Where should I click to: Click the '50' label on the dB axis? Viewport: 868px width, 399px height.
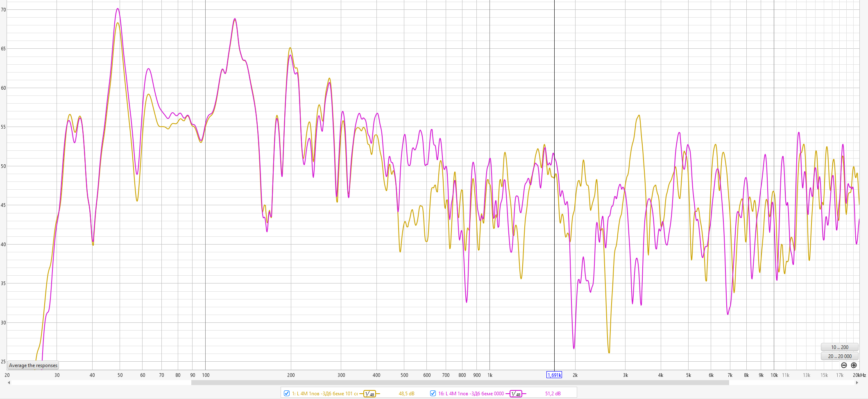[4, 166]
